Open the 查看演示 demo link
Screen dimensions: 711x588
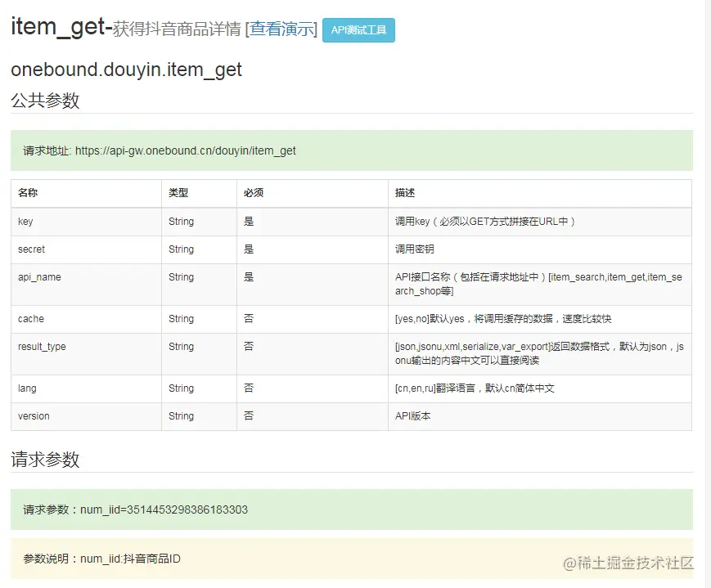[x=281, y=29]
